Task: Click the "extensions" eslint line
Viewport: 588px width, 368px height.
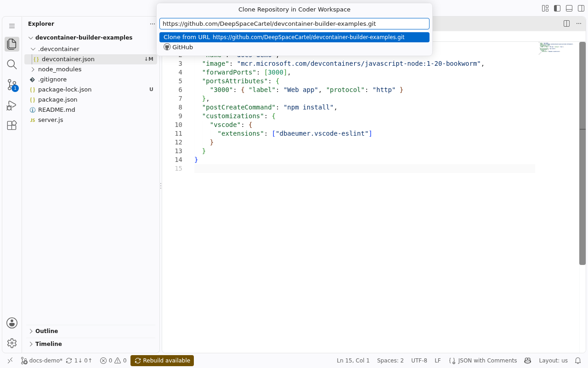Action: click(295, 133)
